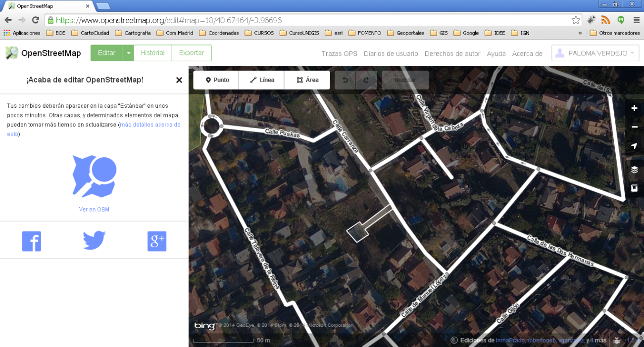Switch to the Historial tab
This screenshot has height=347, width=644.
[x=152, y=52]
